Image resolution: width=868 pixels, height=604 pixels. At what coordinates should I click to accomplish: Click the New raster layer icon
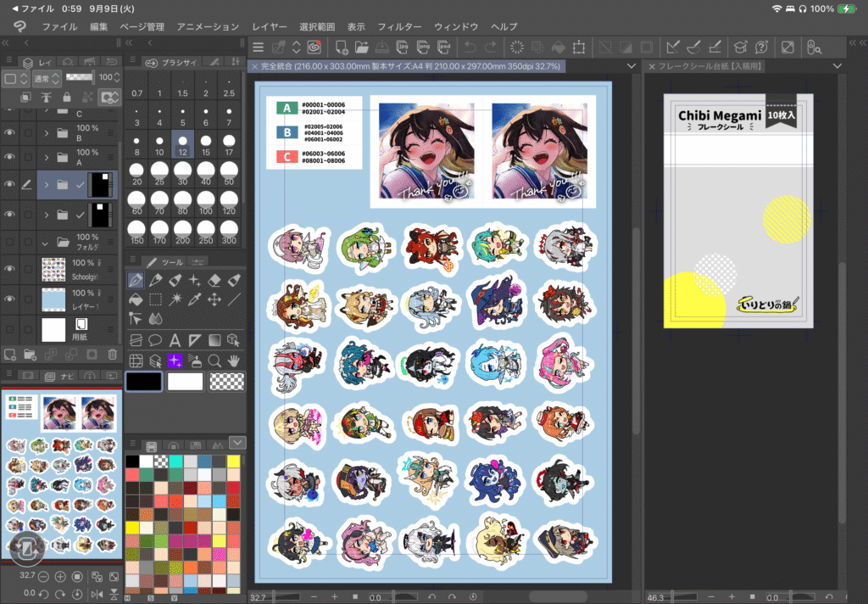10,354
